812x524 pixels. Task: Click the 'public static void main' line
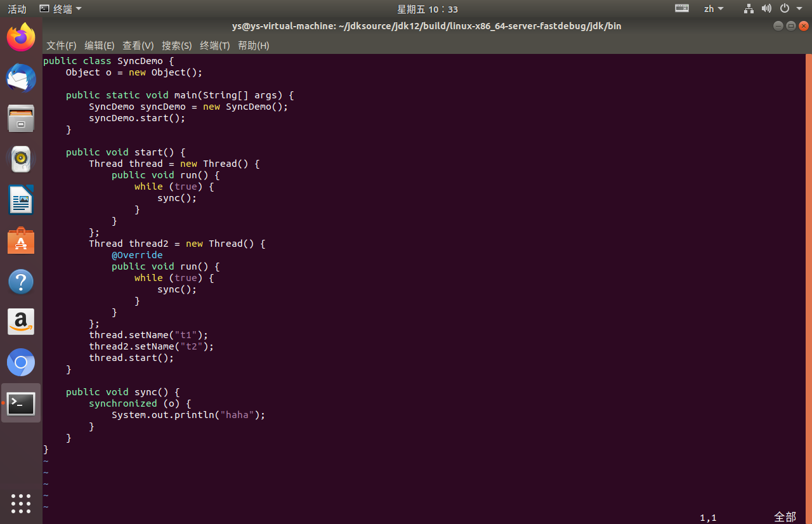click(180, 95)
